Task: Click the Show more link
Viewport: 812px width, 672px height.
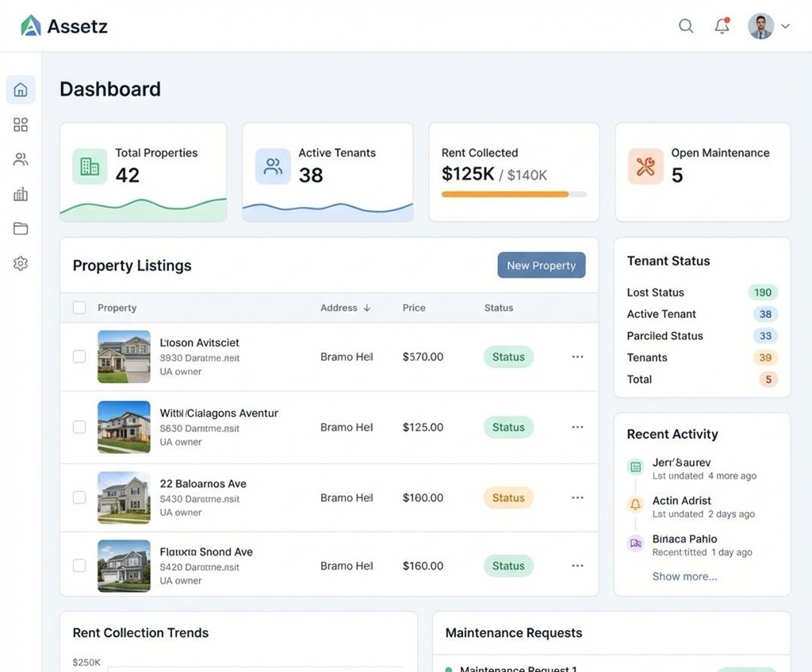Action: coord(684,576)
